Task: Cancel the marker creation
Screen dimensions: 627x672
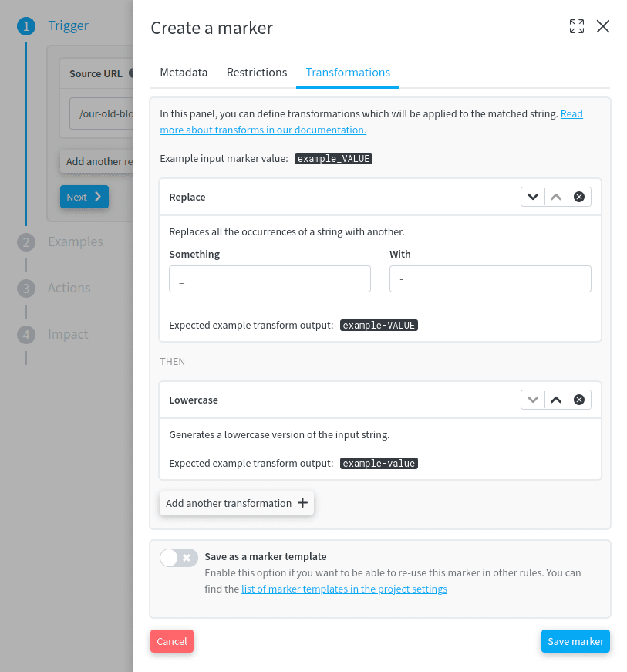Action: pos(172,641)
